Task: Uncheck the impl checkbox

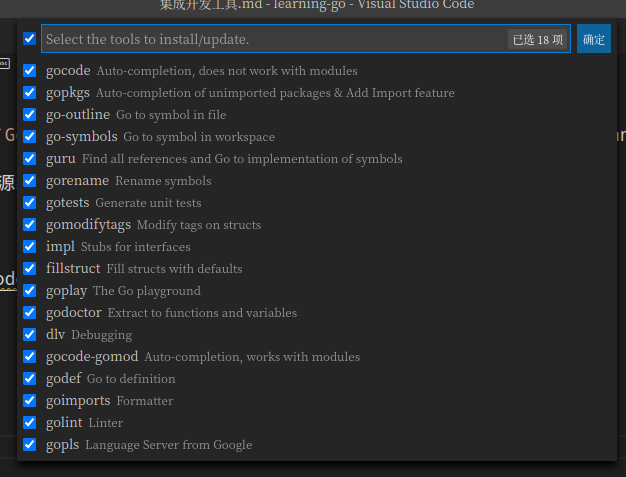Action: pos(29,247)
